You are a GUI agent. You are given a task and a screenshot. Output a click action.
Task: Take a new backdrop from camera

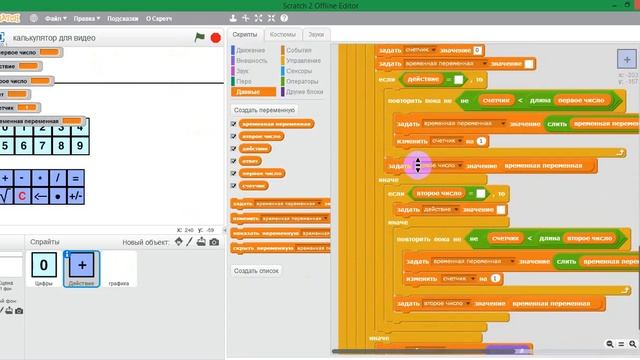point(19,311)
